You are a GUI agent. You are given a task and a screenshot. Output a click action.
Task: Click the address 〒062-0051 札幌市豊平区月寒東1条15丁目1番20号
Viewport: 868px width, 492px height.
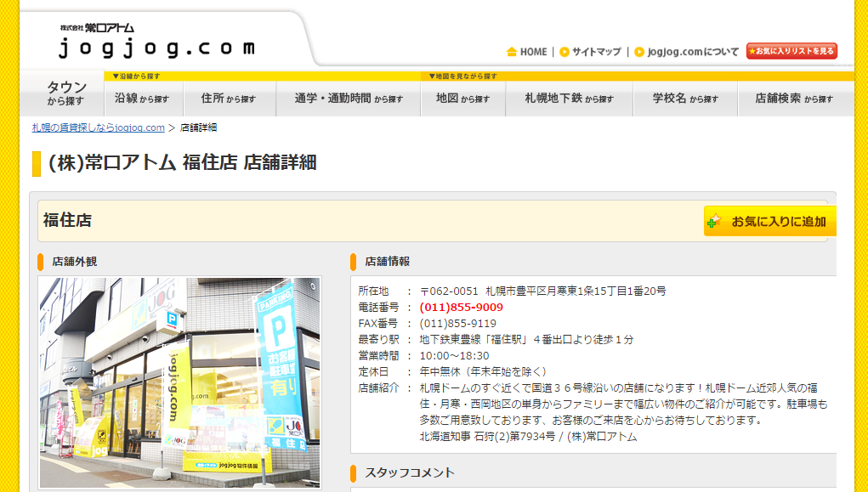pyautogui.click(x=542, y=291)
